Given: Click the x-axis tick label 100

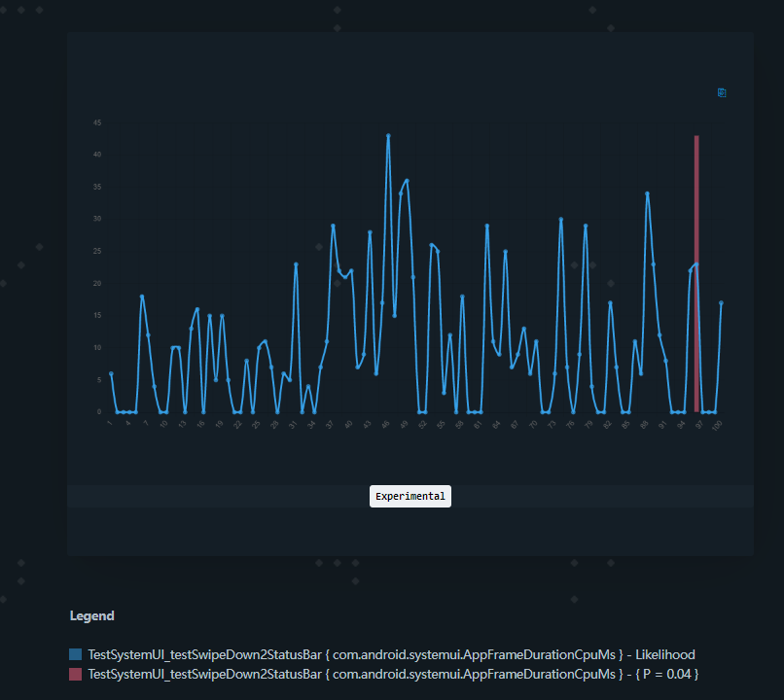Looking at the screenshot, I should tap(717, 425).
